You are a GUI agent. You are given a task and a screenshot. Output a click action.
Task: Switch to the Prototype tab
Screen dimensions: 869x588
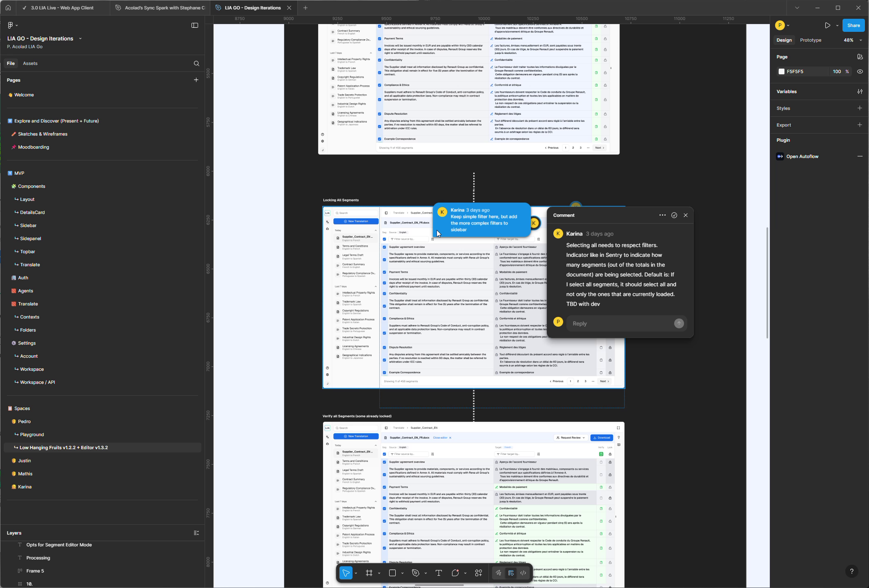click(810, 40)
